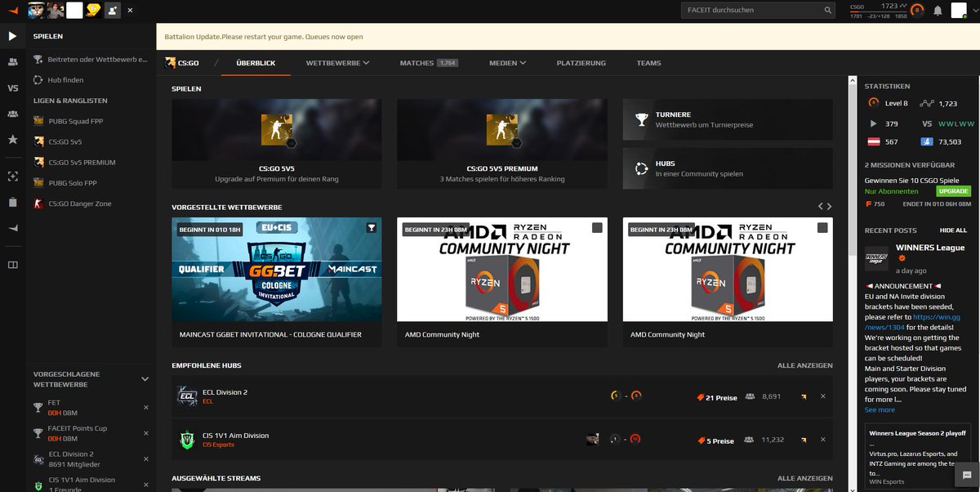980x492 pixels.
Task: Click the add-friend icon in top party bar
Action: [112, 11]
